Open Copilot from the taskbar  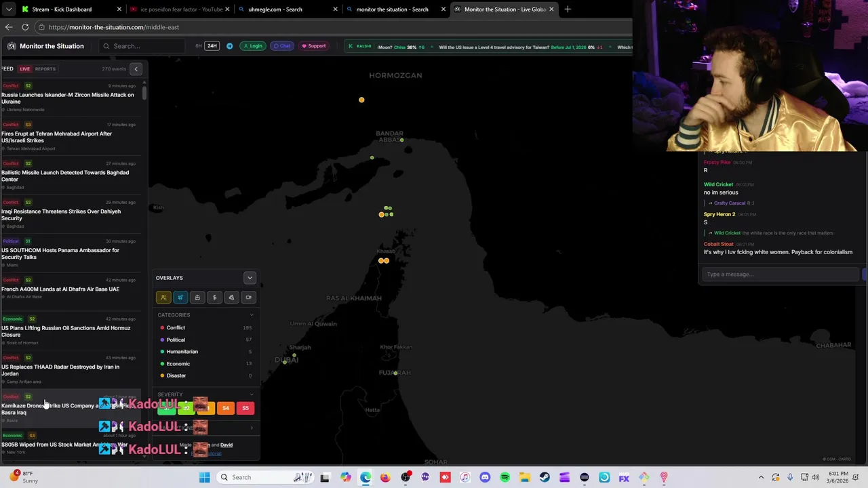click(x=346, y=477)
